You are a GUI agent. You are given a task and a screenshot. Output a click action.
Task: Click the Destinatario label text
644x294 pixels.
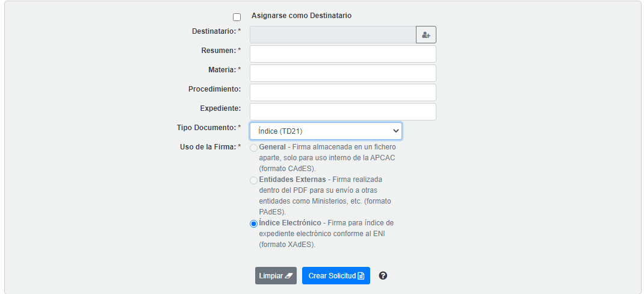pos(217,31)
